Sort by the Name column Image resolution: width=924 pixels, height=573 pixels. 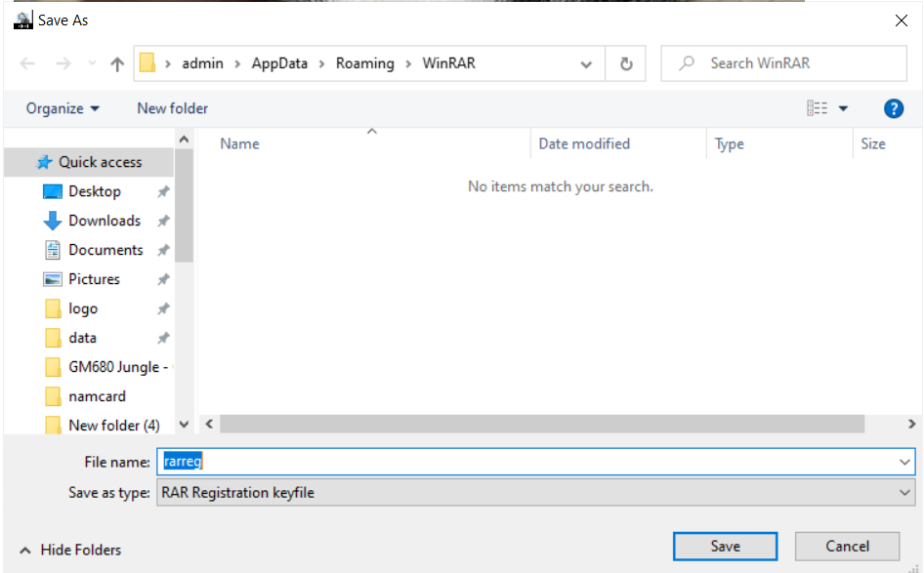[x=240, y=144]
